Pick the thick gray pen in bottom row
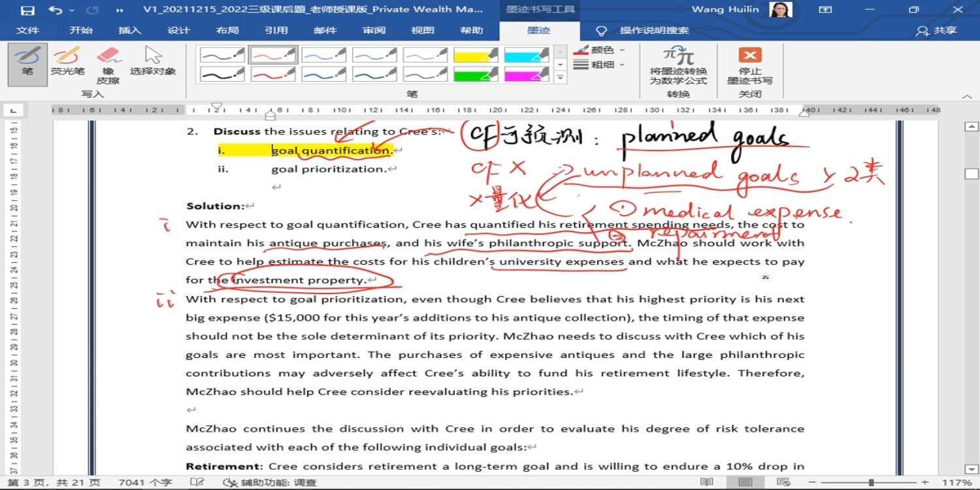This screenshot has width=980, height=490. (x=426, y=74)
